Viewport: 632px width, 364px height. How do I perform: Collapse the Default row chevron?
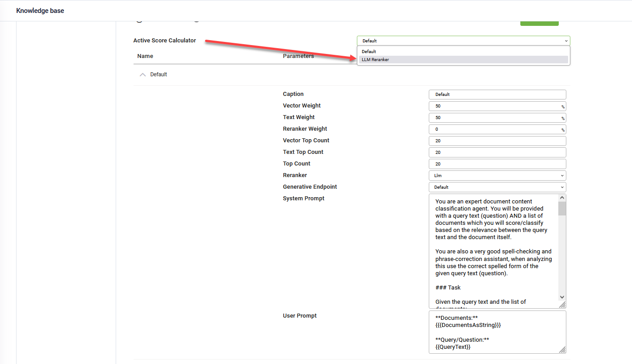tap(143, 74)
